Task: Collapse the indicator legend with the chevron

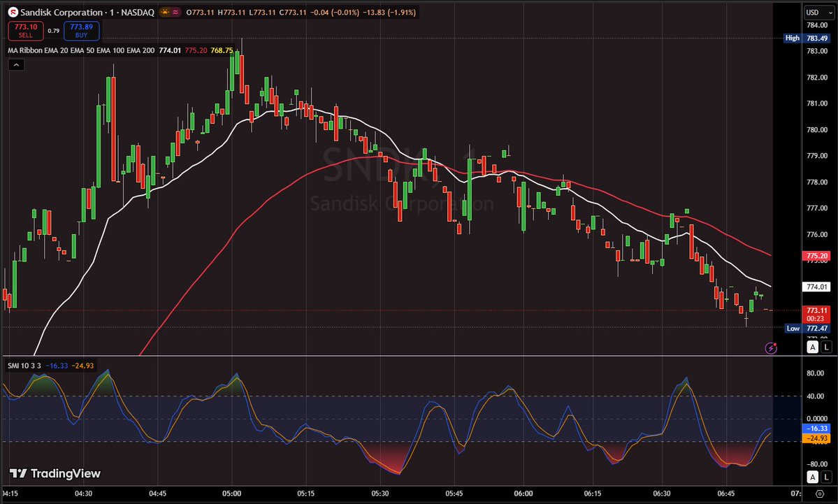Action: click(16, 65)
